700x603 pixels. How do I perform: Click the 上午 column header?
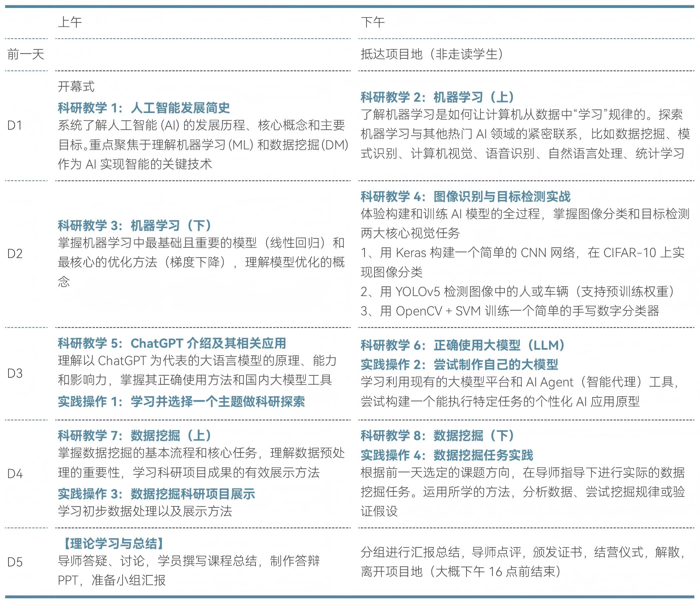coord(70,22)
